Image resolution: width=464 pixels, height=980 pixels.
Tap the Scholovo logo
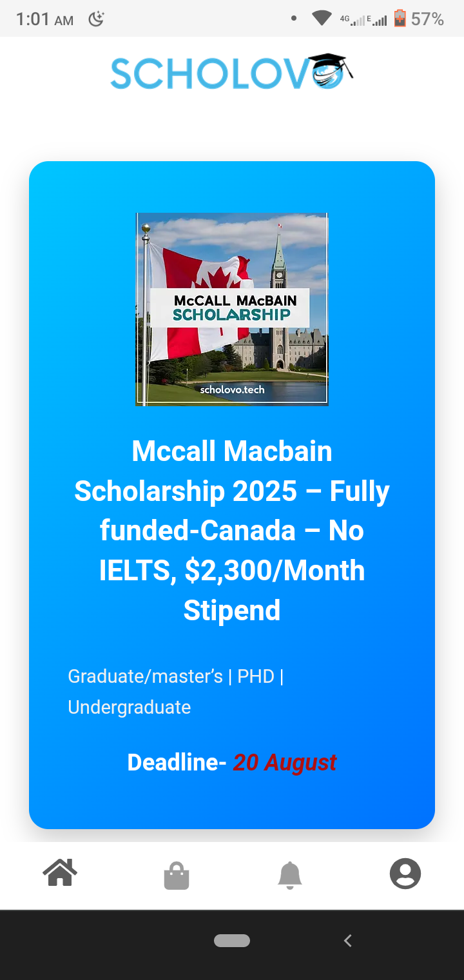(232, 72)
